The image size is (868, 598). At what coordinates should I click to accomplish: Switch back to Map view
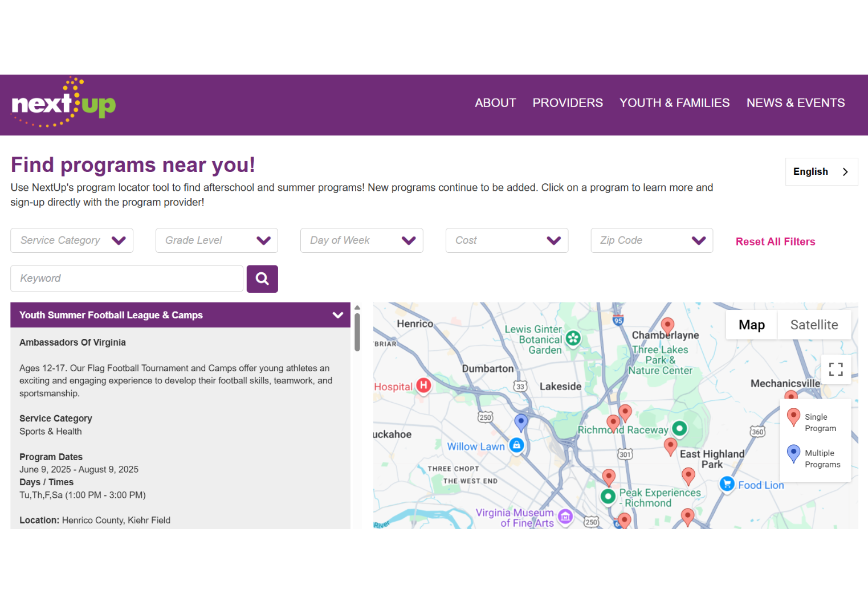(751, 325)
